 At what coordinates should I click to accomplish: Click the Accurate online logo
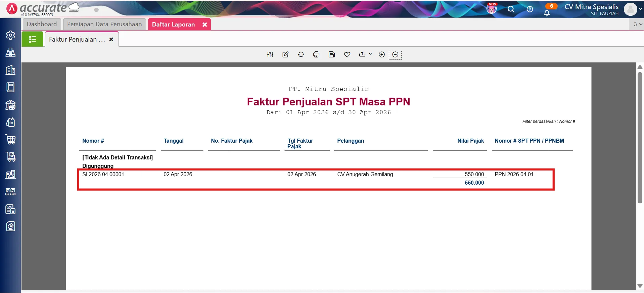tap(43, 8)
